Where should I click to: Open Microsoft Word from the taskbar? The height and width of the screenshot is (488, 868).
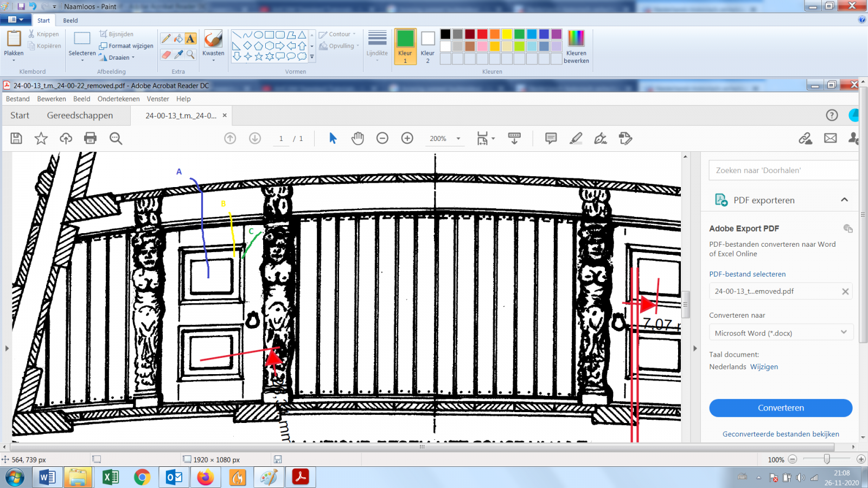point(47,477)
